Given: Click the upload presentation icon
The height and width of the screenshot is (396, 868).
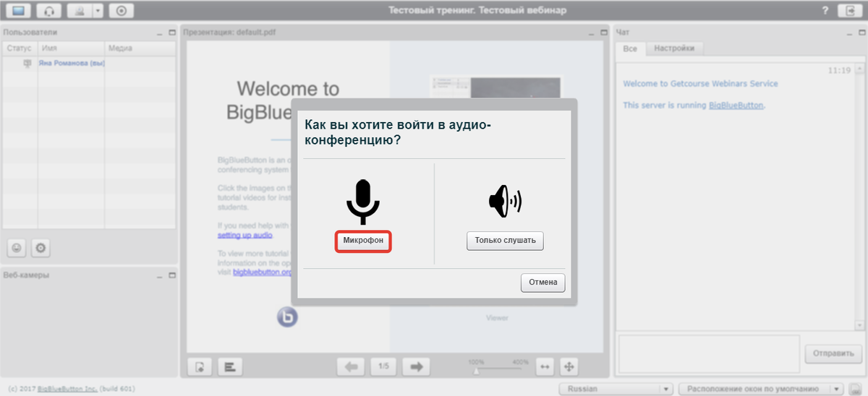Looking at the screenshot, I should click(x=200, y=366).
